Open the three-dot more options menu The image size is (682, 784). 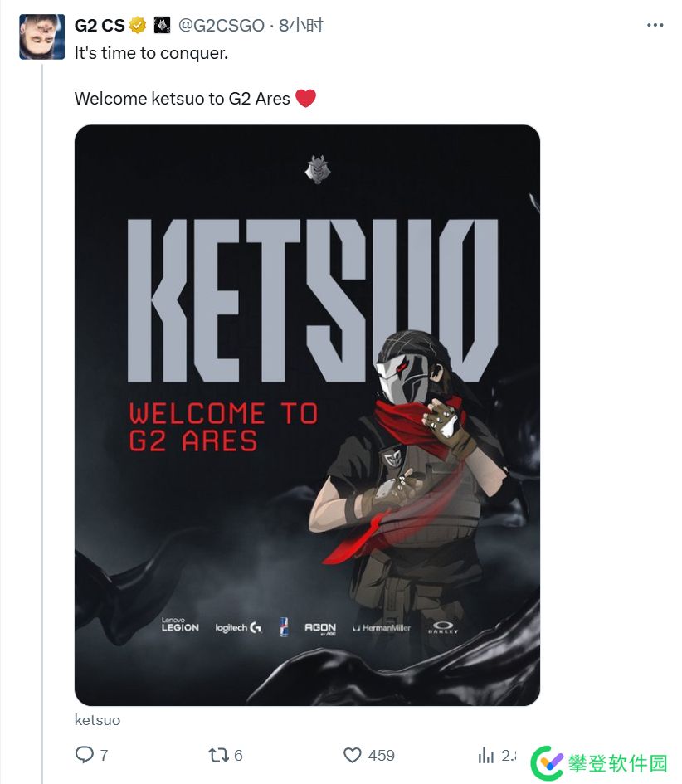click(655, 25)
